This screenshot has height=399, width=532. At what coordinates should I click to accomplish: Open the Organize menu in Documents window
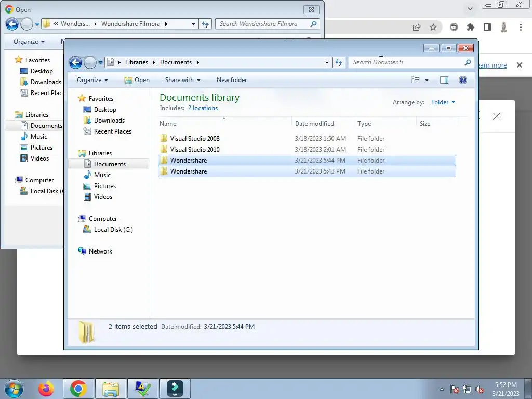click(x=92, y=80)
